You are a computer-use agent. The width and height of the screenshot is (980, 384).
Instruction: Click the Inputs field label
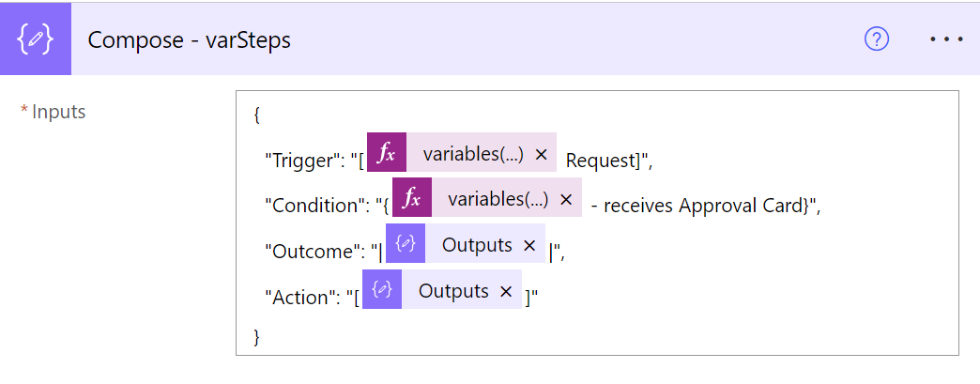[x=58, y=112]
